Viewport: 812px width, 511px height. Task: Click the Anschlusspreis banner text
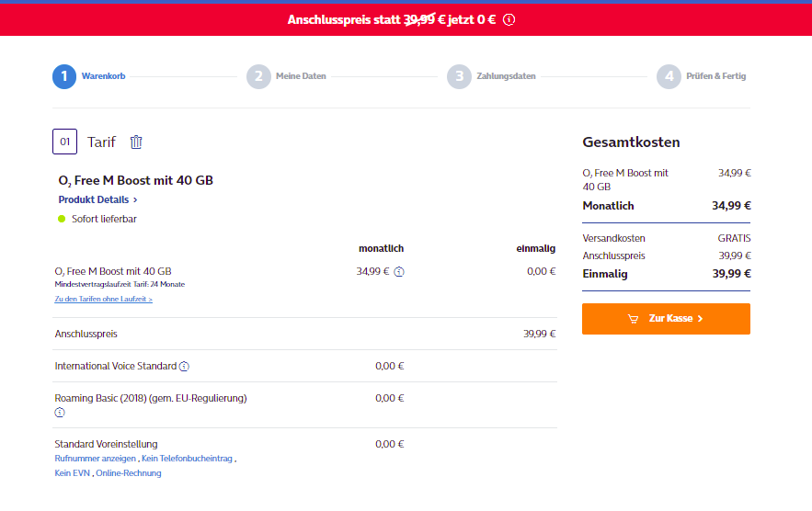coord(392,19)
